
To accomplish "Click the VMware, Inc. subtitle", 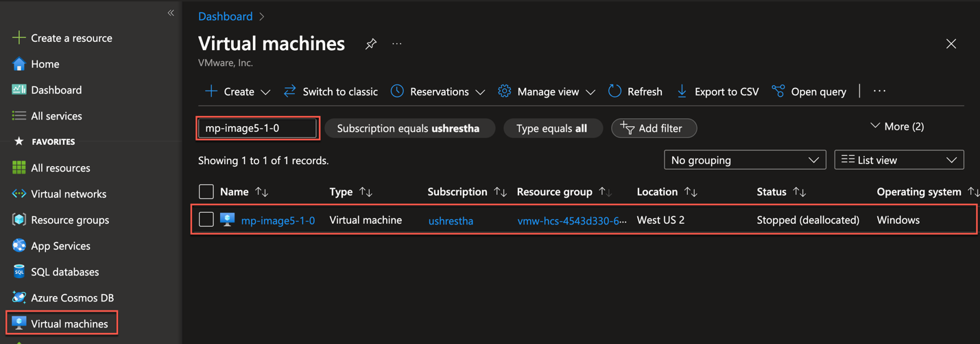I will [x=226, y=62].
